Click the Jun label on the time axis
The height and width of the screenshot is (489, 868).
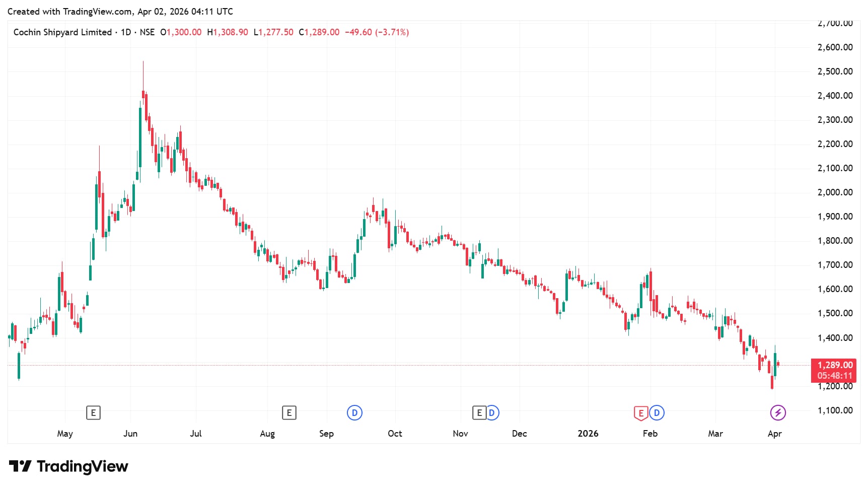(130, 434)
